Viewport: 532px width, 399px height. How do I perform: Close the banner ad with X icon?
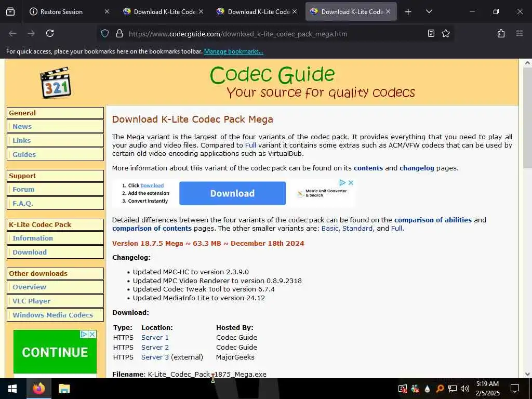tap(351, 182)
